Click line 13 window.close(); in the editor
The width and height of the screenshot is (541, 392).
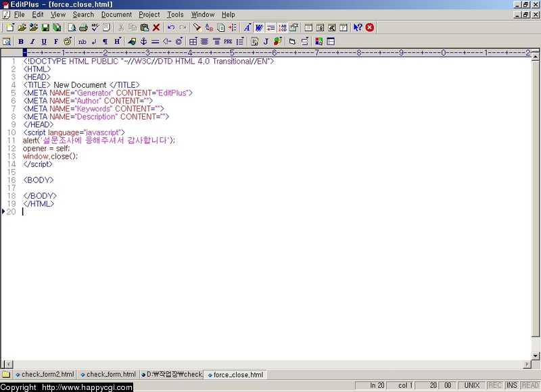pos(50,156)
